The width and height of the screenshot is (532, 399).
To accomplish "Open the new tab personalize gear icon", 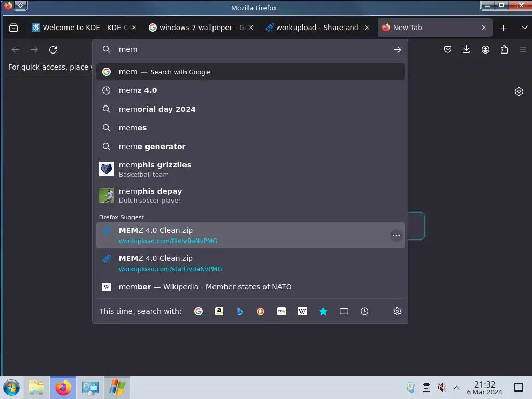I will coord(519,91).
